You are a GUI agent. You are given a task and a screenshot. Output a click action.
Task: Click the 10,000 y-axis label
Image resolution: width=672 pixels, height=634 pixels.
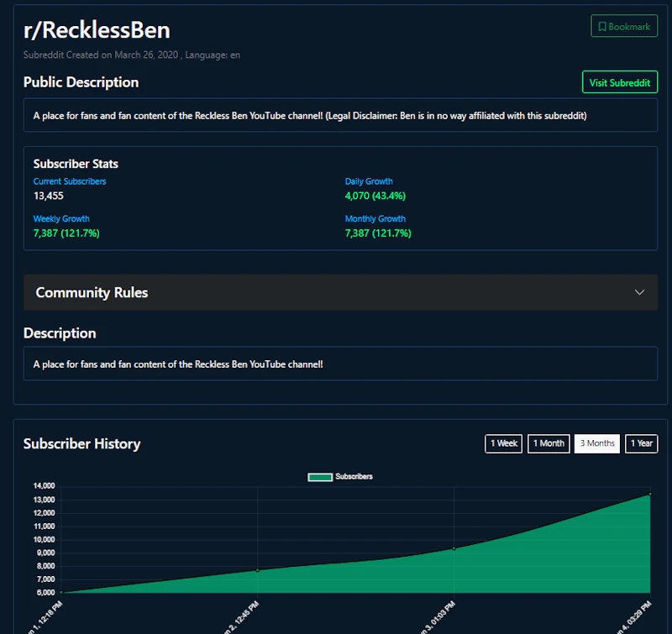[x=45, y=539]
